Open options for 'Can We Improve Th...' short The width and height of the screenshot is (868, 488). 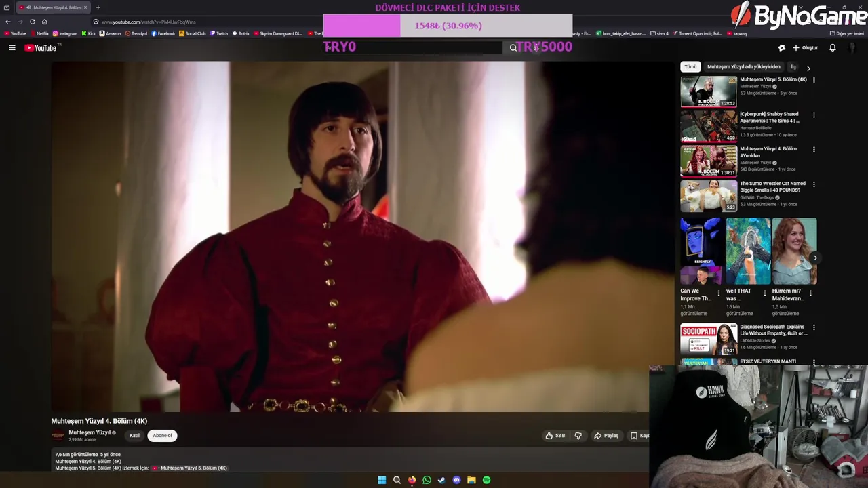[x=719, y=293]
